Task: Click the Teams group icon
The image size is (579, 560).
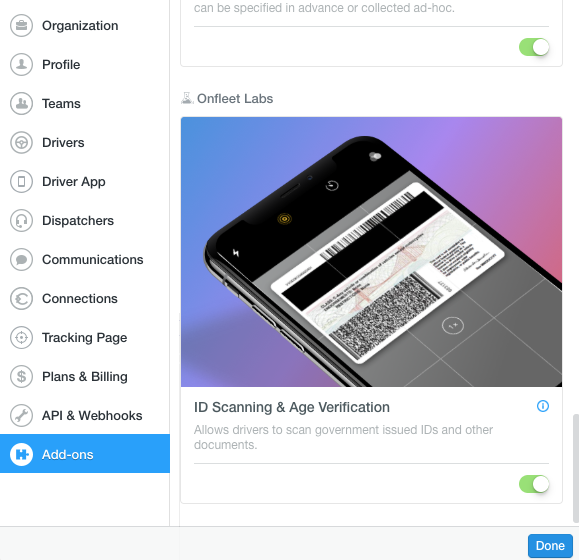Action: click(x=21, y=103)
